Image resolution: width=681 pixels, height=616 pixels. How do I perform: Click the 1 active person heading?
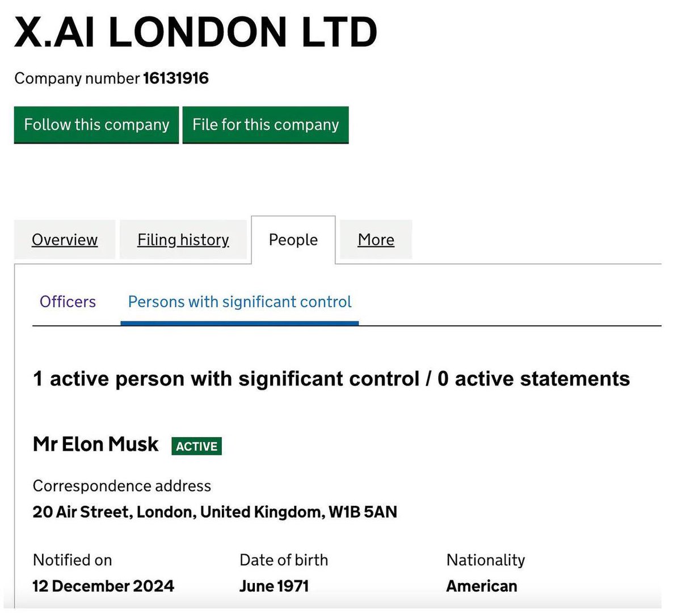331,379
